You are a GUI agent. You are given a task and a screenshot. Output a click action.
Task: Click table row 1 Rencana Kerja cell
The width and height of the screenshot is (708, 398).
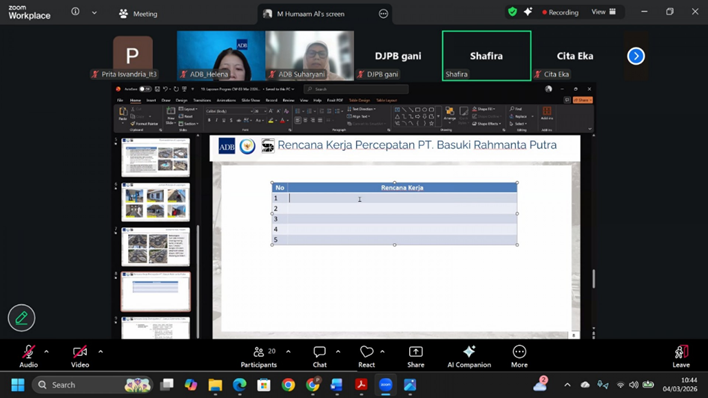click(x=402, y=198)
